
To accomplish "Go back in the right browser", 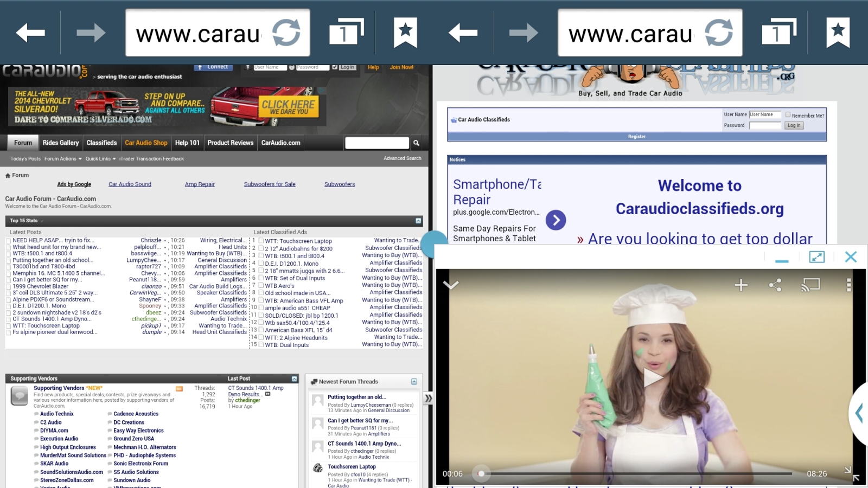I will pyautogui.click(x=463, y=33).
